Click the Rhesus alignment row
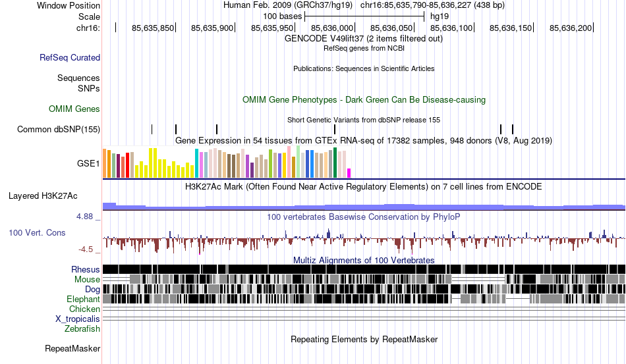Image resolution: width=626 pixels, height=364 pixels. tap(364, 269)
